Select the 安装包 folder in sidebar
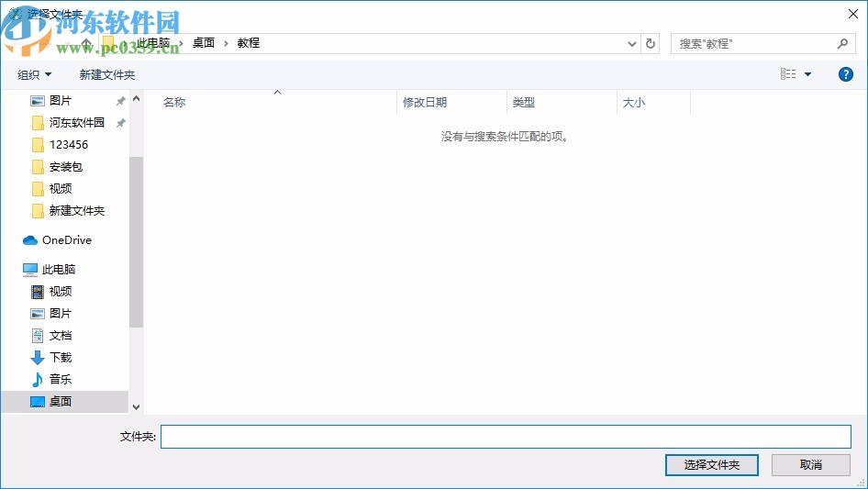This screenshot has height=489, width=868. 65,167
